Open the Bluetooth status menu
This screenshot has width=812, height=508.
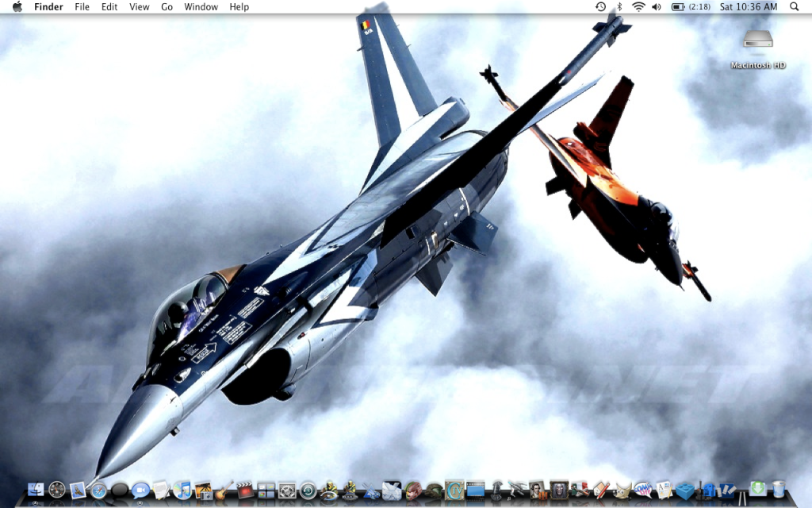(619, 6)
